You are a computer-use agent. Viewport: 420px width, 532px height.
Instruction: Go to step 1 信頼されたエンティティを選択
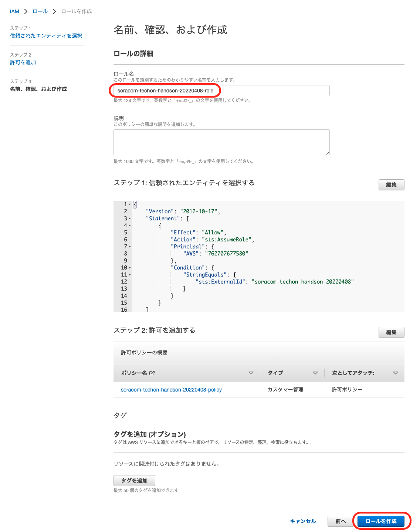click(x=46, y=36)
